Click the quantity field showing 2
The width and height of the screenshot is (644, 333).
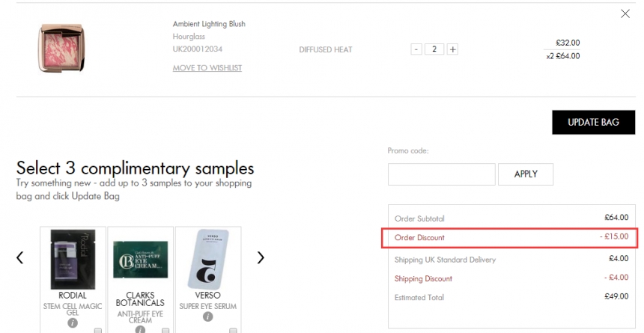coord(434,49)
